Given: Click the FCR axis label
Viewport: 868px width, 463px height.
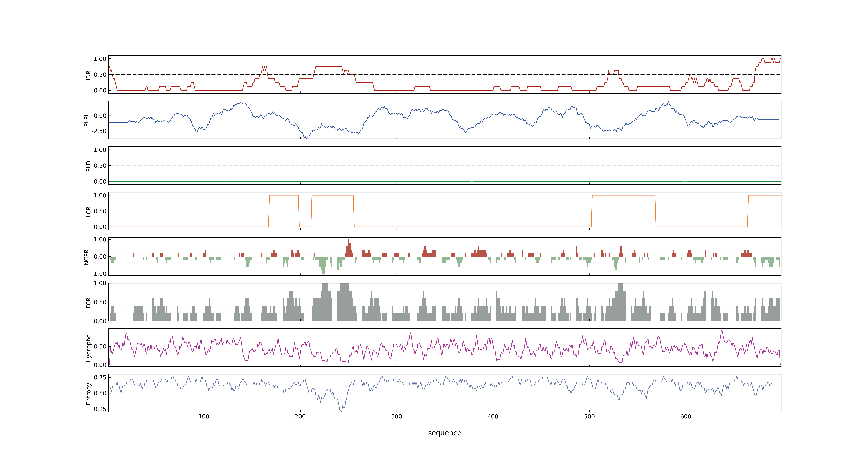Looking at the screenshot, I should click(x=89, y=303).
